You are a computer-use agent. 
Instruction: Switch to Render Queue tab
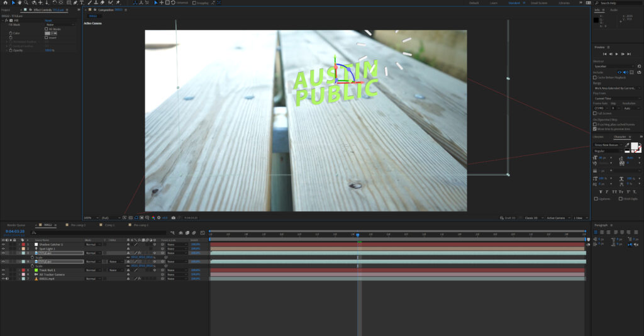[x=16, y=225]
